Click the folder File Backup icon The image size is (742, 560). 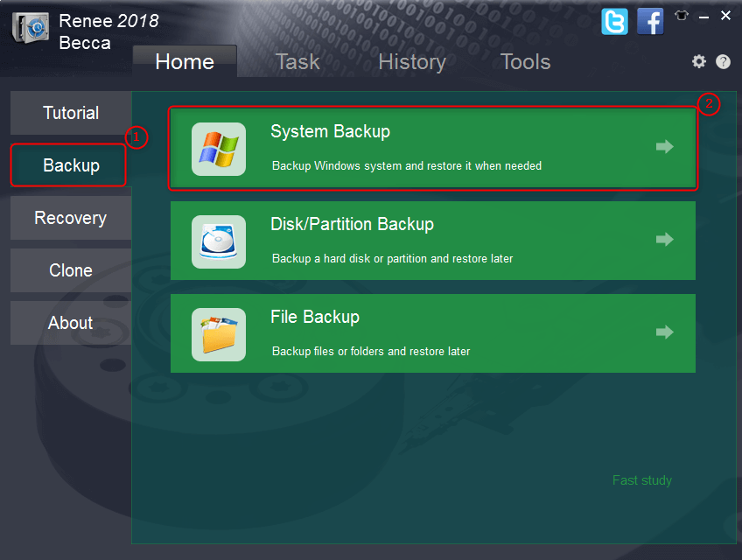[219, 334]
